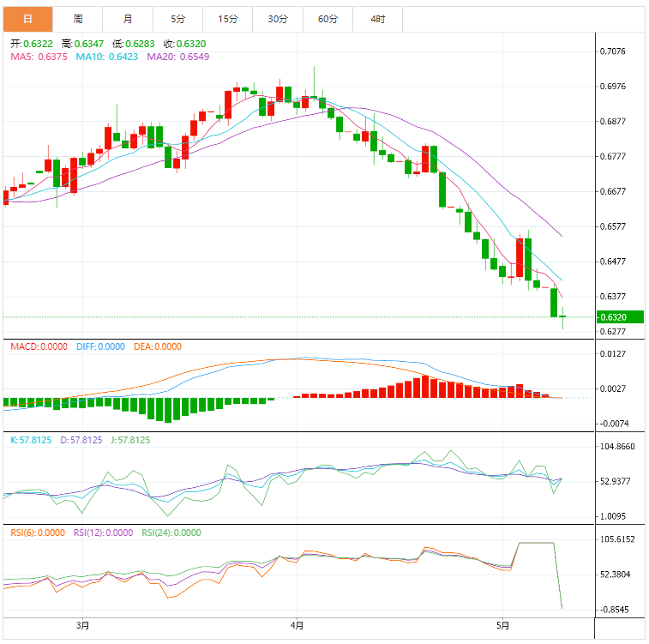Screen dimensions: 649x644
Task: Click the MACD: 0.0000 label
Action: click(x=39, y=346)
